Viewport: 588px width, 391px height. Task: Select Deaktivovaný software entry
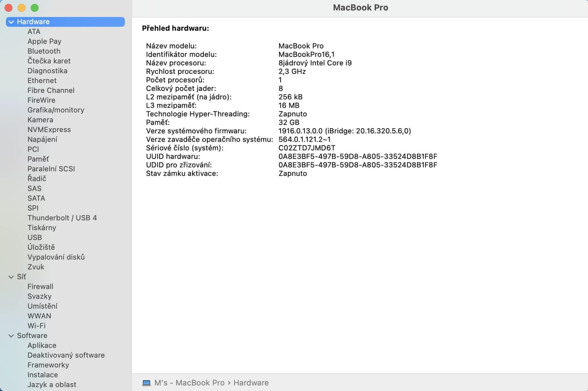click(x=66, y=355)
